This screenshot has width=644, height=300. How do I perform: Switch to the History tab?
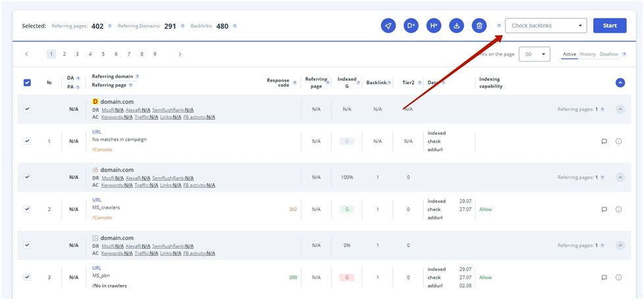(587, 54)
